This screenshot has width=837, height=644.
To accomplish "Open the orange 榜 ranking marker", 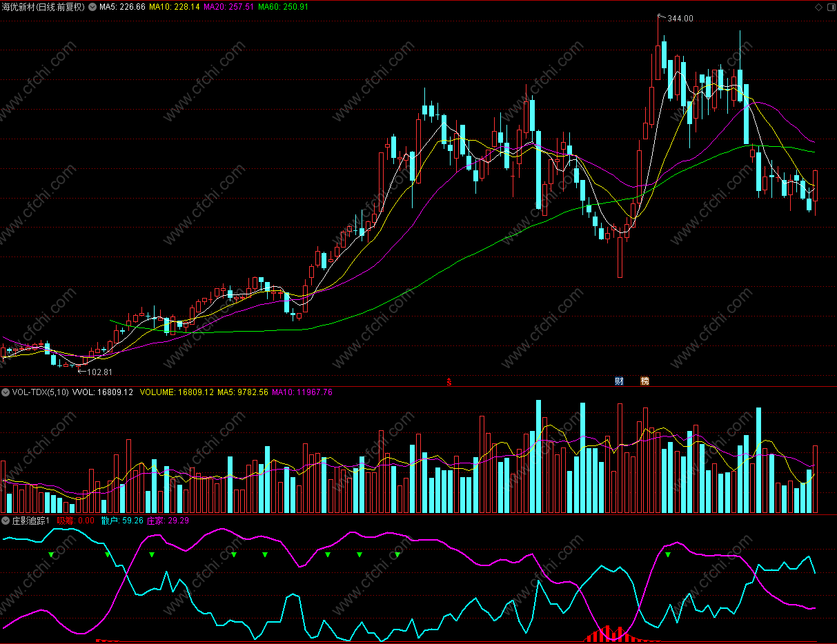I will [645, 381].
